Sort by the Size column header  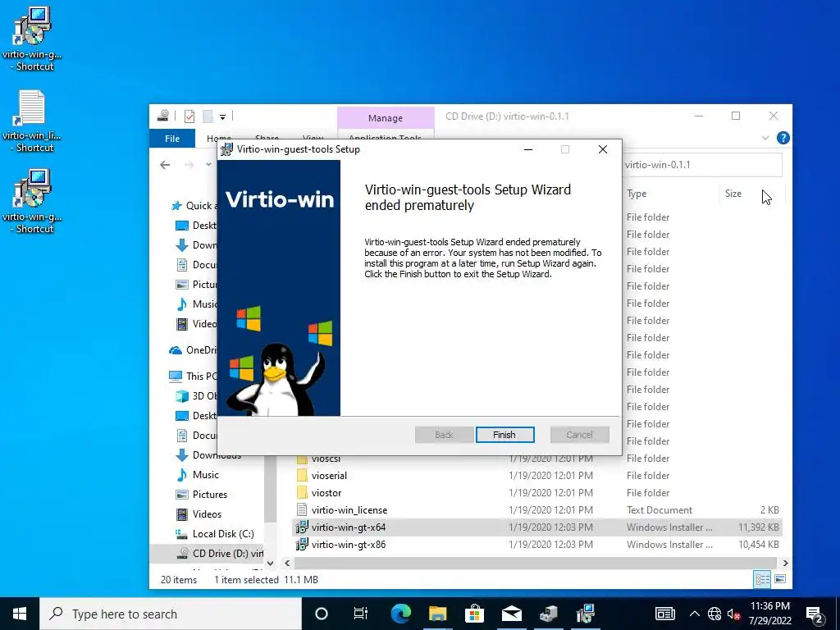[733, 194]
